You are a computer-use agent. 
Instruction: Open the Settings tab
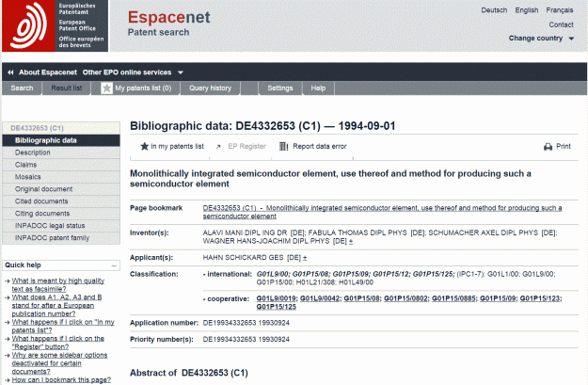[x=280, y=88]
